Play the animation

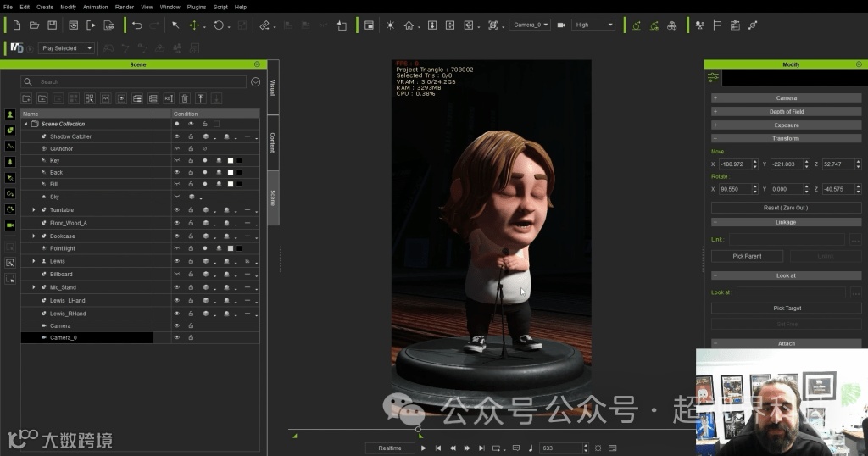click(424, 448)
